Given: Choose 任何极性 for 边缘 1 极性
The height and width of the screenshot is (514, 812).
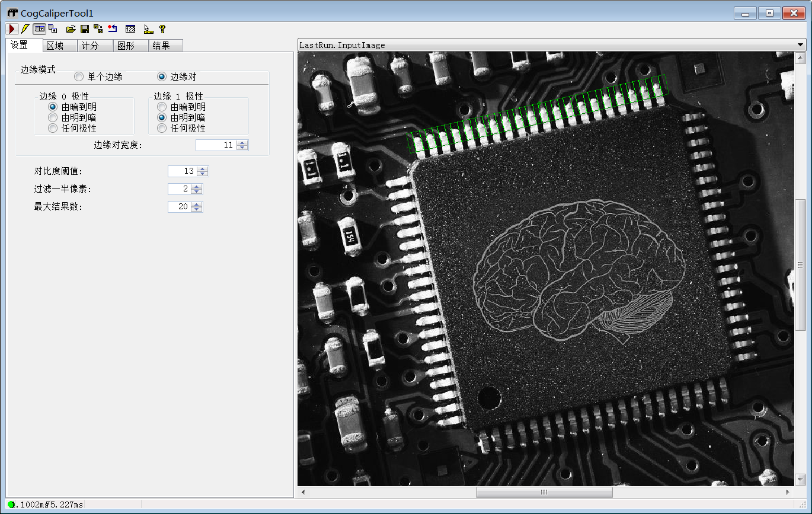Looking at the screenshot, I should [162, 128].
